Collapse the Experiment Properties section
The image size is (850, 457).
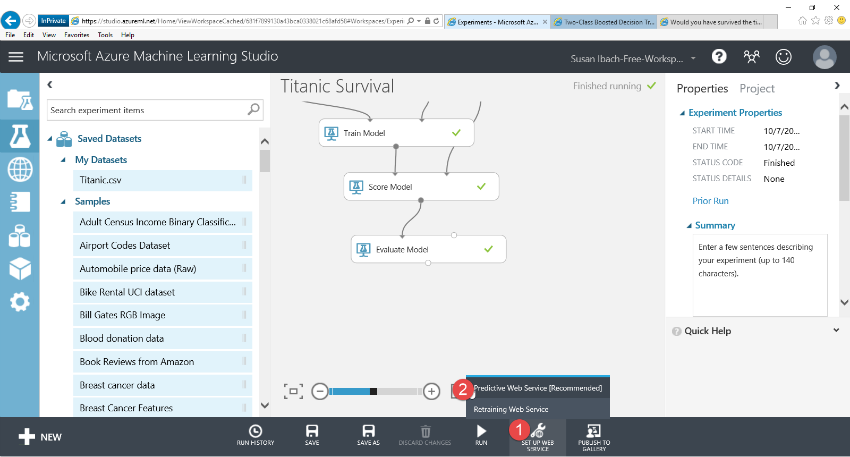[682, 113]
